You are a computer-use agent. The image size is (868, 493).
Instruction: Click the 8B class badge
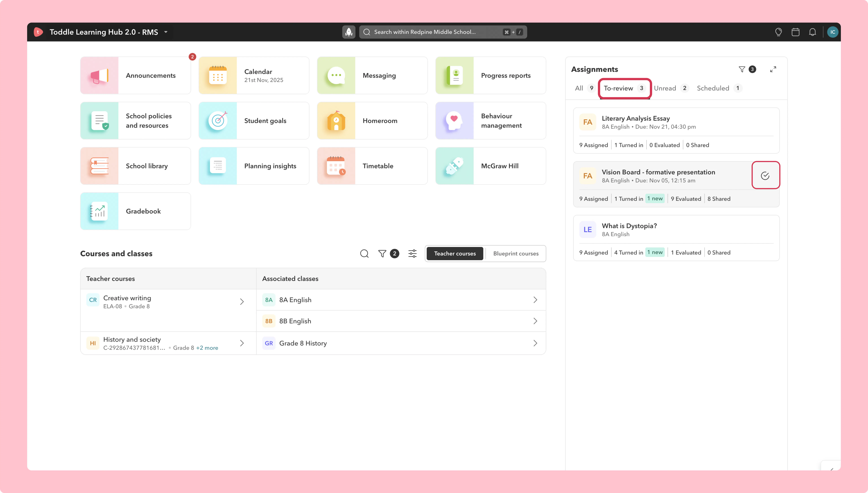[x=269, y=321]
